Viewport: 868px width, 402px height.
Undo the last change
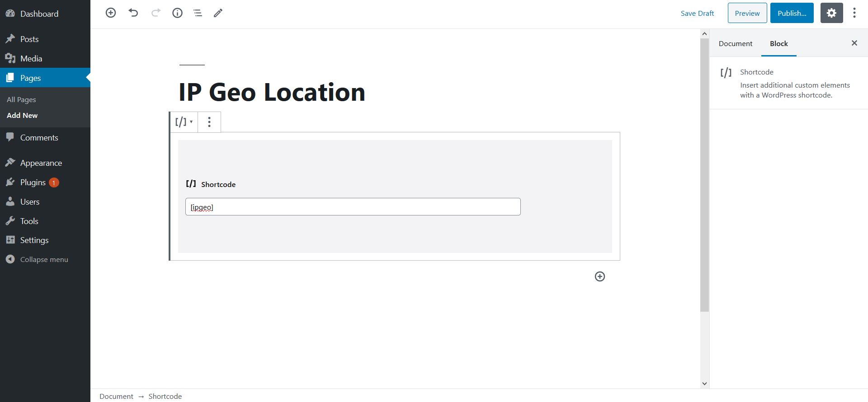click(133, 13)
